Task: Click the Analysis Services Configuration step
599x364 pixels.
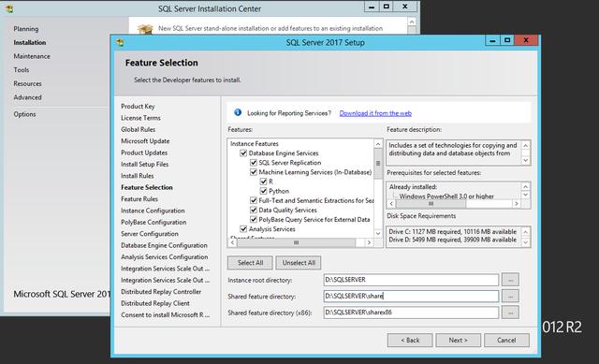Action: click(x=165, y=257)
